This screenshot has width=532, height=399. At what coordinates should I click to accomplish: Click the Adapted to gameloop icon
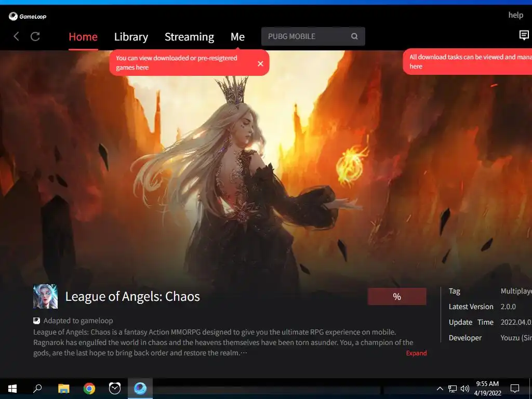pos(37,321)
